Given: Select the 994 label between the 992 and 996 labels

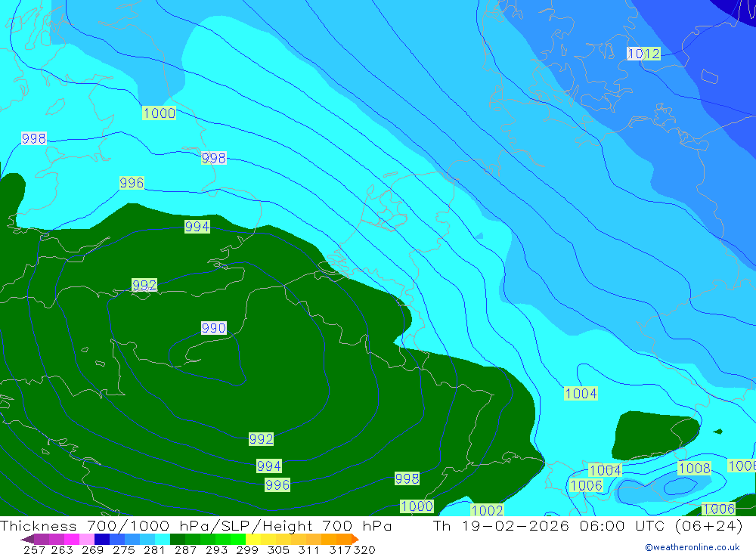Looking at the screenshot, I should (269, 466).
